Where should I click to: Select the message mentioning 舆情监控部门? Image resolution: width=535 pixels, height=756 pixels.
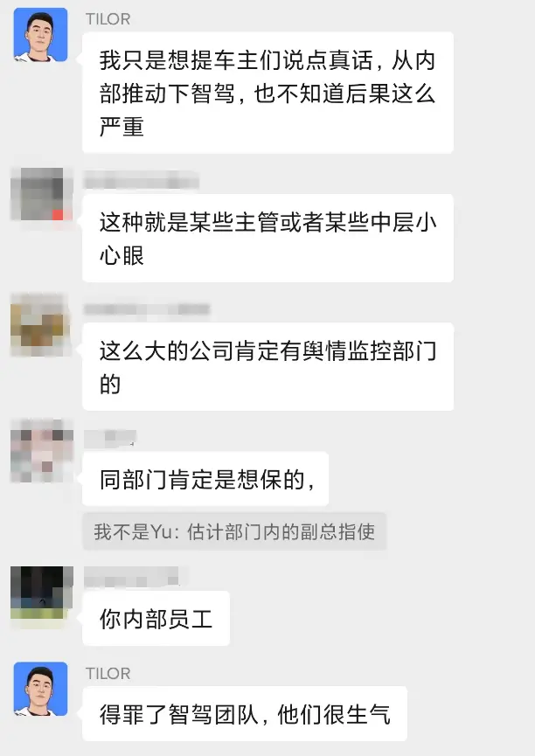pos(267,367)
